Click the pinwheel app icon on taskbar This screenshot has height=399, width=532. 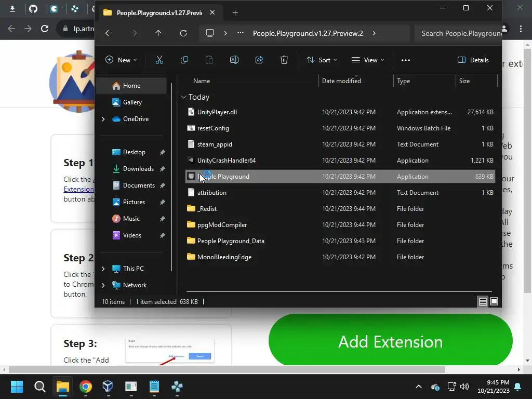pyautogui.click(x=177, y=387)
